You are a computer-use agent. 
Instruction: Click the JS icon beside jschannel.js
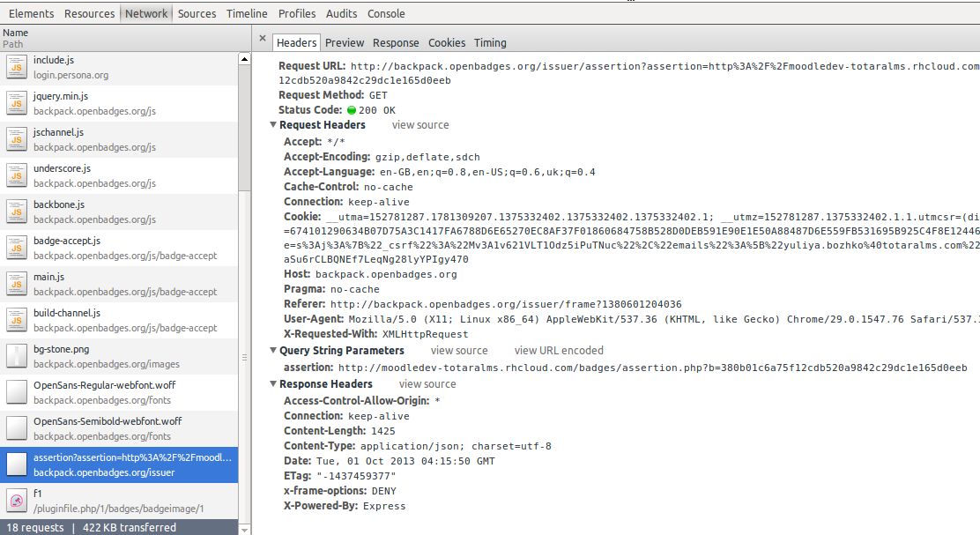17,140
